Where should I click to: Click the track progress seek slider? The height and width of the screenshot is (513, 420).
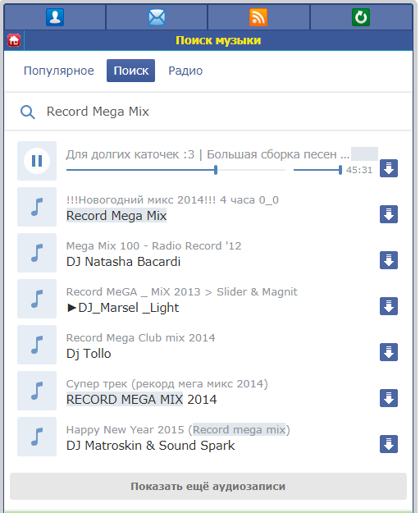[176, 170]
